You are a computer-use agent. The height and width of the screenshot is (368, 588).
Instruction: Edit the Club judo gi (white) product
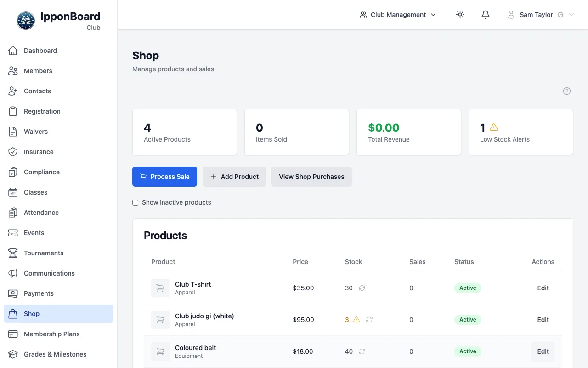tap(543, 320)
